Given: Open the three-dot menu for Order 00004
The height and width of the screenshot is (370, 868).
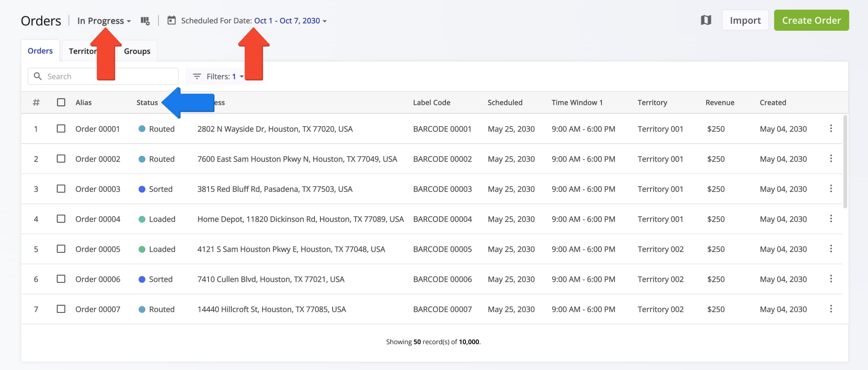Looking at the screenshot, I should coord(831,218).
